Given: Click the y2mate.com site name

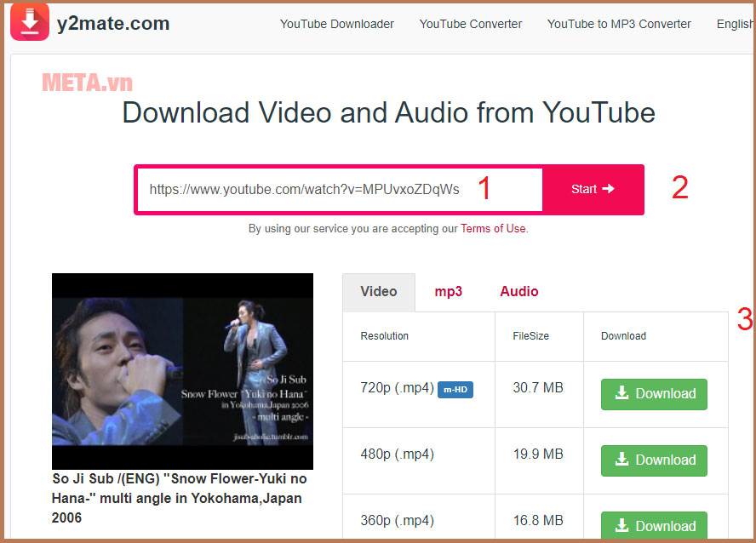Looking at the screenshot, I should [113, 24].
